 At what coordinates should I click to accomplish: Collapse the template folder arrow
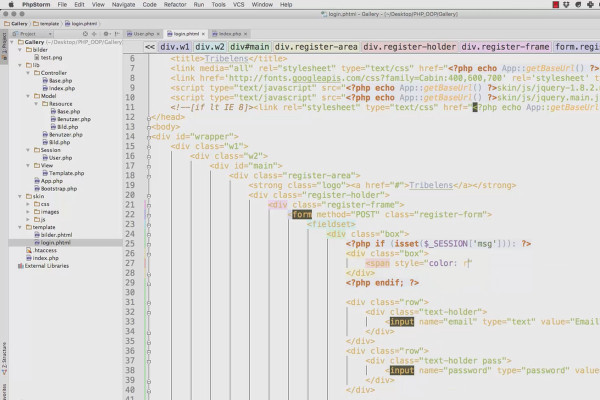point(20,227)
